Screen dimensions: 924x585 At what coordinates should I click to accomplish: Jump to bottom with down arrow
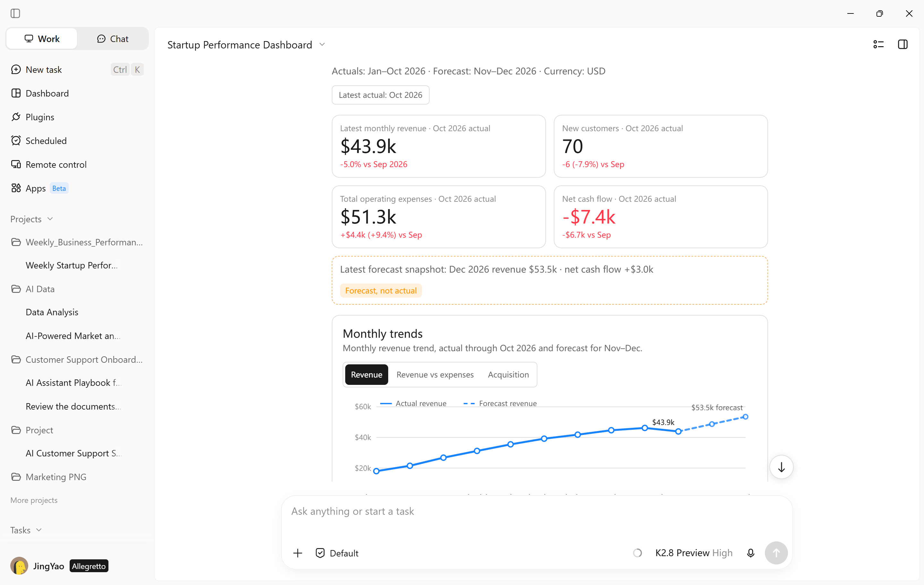(x=781, y=467)
